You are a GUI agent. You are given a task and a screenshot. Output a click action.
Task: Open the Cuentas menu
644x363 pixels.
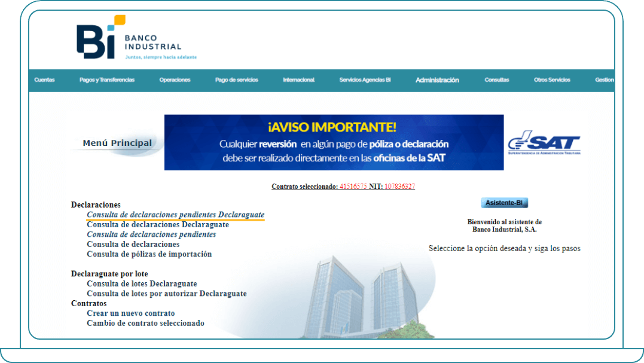click(x=44, y=80)
